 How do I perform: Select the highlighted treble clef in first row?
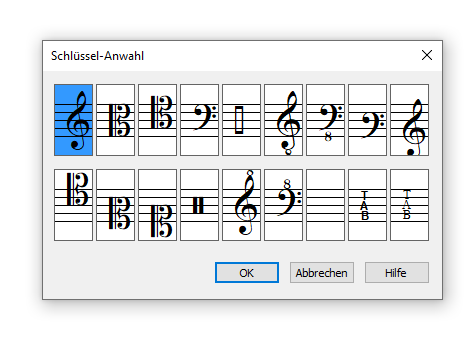tap(73, 120)
